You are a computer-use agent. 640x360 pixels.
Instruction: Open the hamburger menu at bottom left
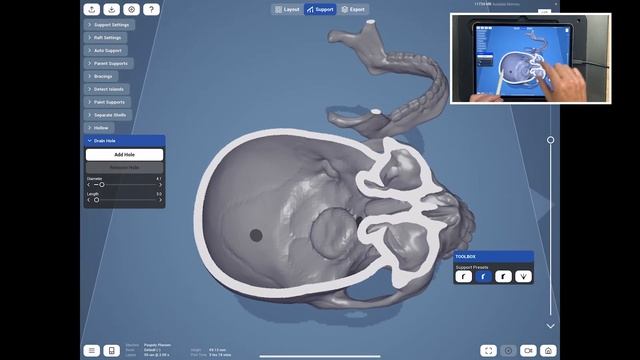[91, 351]
